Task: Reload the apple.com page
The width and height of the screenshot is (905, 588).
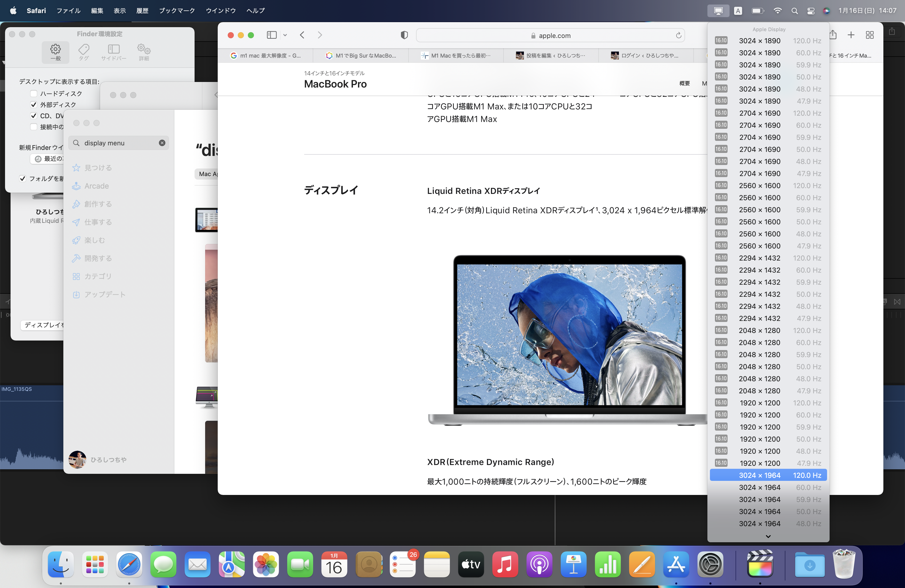Action: pos(679,35)
